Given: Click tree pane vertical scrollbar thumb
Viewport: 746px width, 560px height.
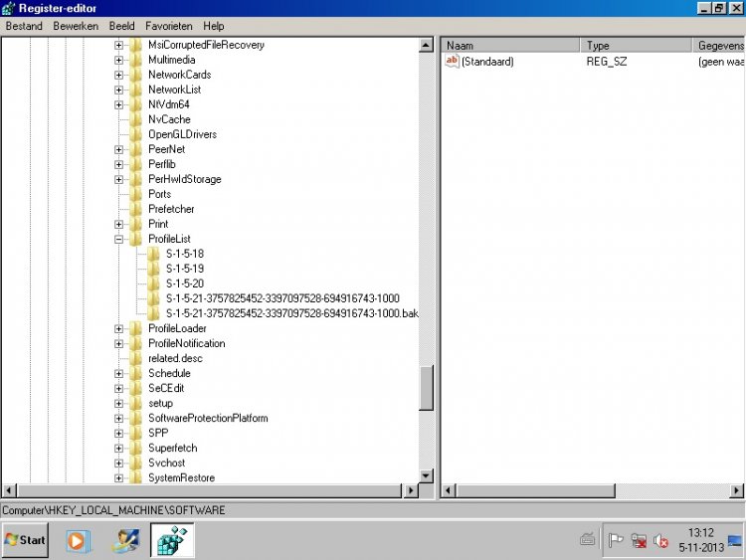Looking at the screenshot, I should coord(426,387).
